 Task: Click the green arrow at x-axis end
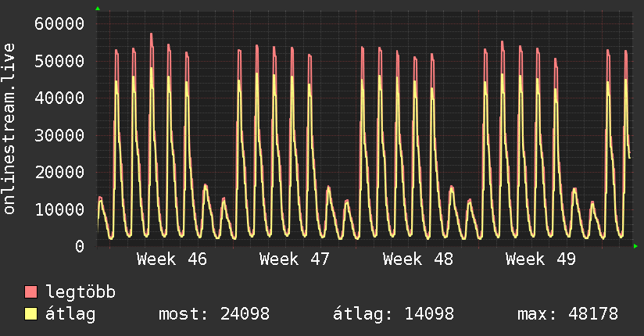[x=635, y=246]
